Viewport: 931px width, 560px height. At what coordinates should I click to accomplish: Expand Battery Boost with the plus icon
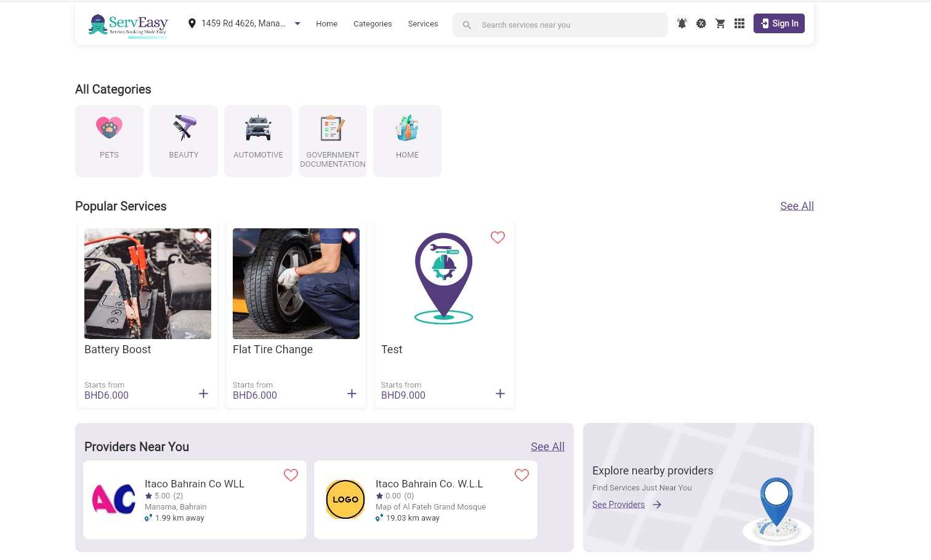(203, 394)
